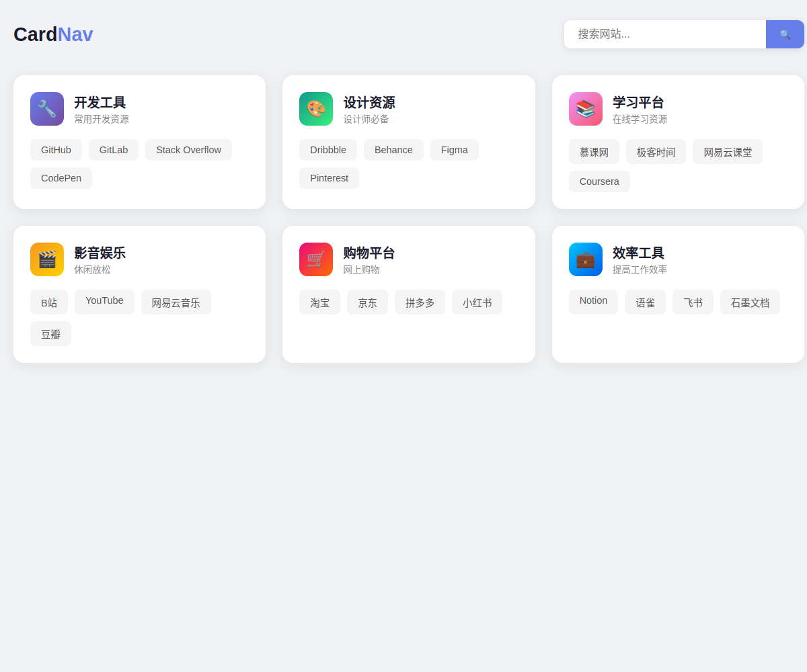Screen dimensions: 807x672
Task: Open the Figma link
Action: coord(454,150)
